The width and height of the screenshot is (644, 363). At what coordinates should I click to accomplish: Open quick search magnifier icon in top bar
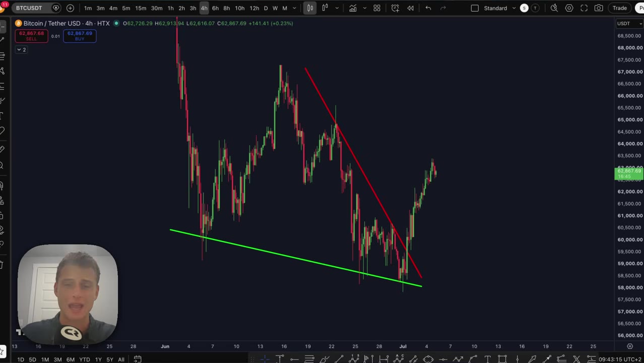coord(554,8)
